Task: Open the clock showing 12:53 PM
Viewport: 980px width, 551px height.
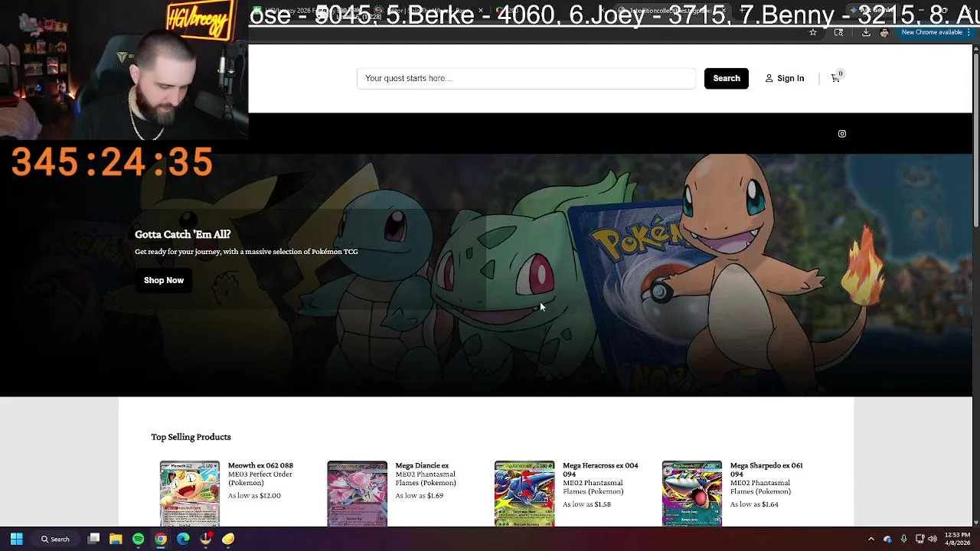Action: pyautogui.click(x=957, y=539)
